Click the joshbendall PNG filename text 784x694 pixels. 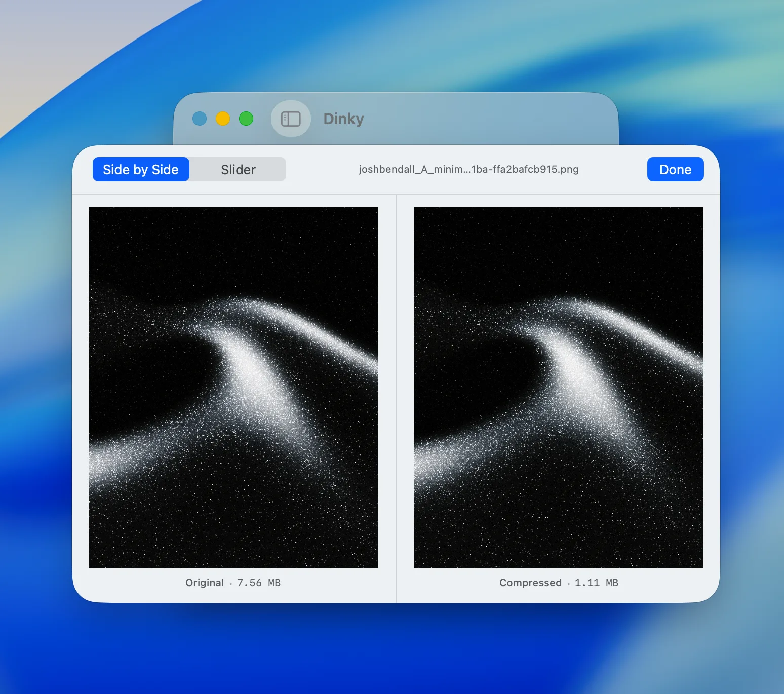468,169
